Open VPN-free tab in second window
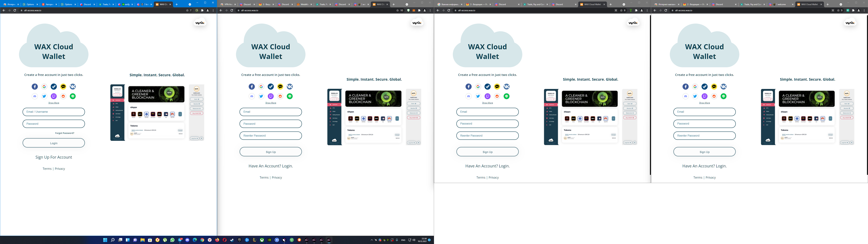The height and width of the screenshot is (244, 868). click(228, 4)
